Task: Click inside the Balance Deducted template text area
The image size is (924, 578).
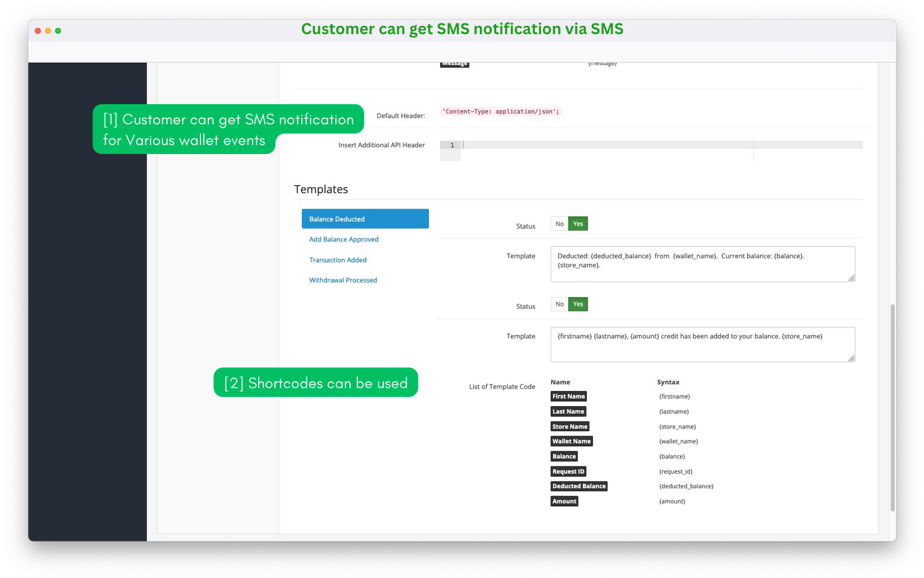Action: pyautogui.click(x=702, y=264)
